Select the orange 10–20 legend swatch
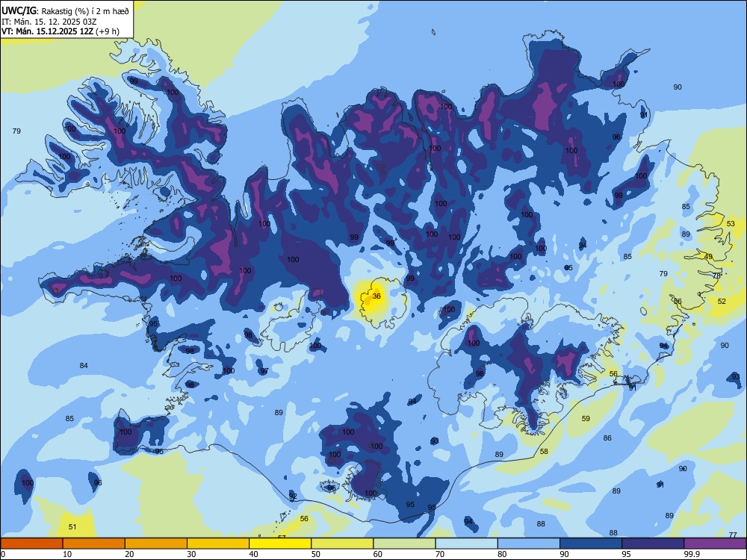Screen dimensions: 747x560 pyautogui.click(x=94, y=544)
